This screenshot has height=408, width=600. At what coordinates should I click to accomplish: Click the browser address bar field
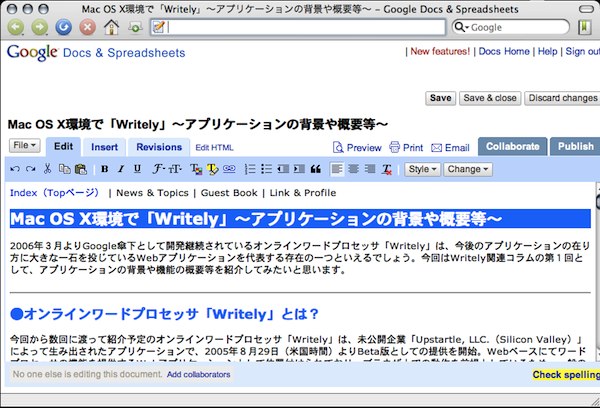tap(298, 27)
